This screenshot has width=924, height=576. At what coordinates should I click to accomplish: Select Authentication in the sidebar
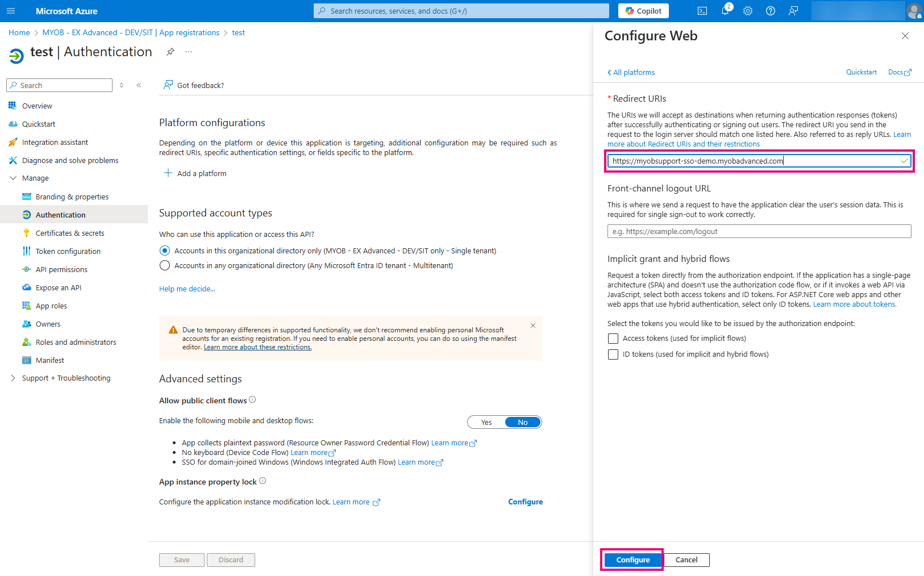click(74, 215)
